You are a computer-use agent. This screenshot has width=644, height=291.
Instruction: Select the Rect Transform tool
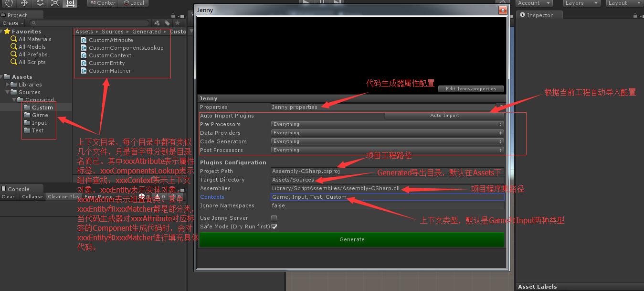(x=70, y=3)
